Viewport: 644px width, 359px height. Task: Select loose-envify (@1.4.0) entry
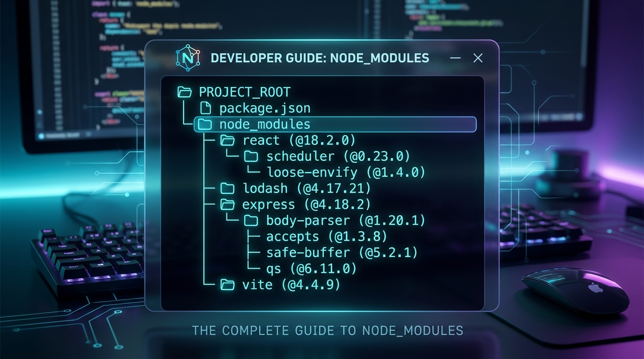(346, 172)
